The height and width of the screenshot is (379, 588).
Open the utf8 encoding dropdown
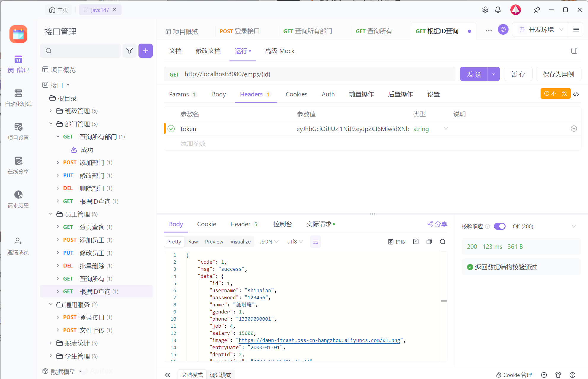pos(295,242)
